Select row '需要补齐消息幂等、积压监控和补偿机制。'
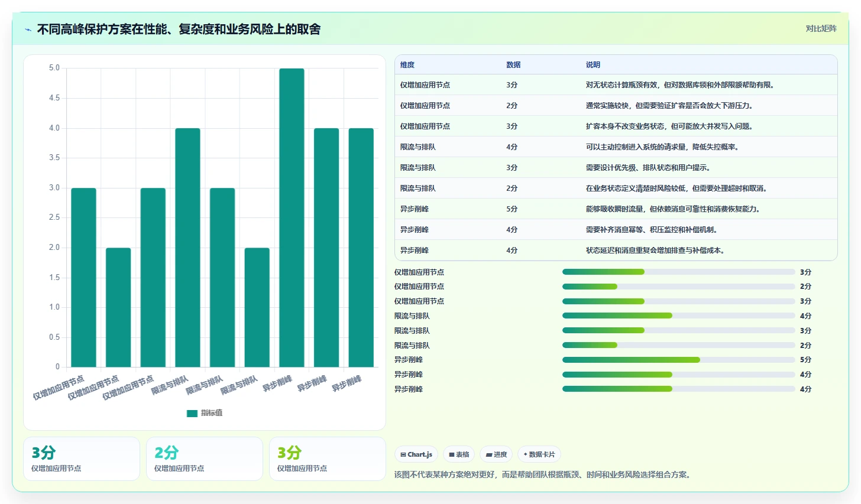861x504 pixels. 616,230
